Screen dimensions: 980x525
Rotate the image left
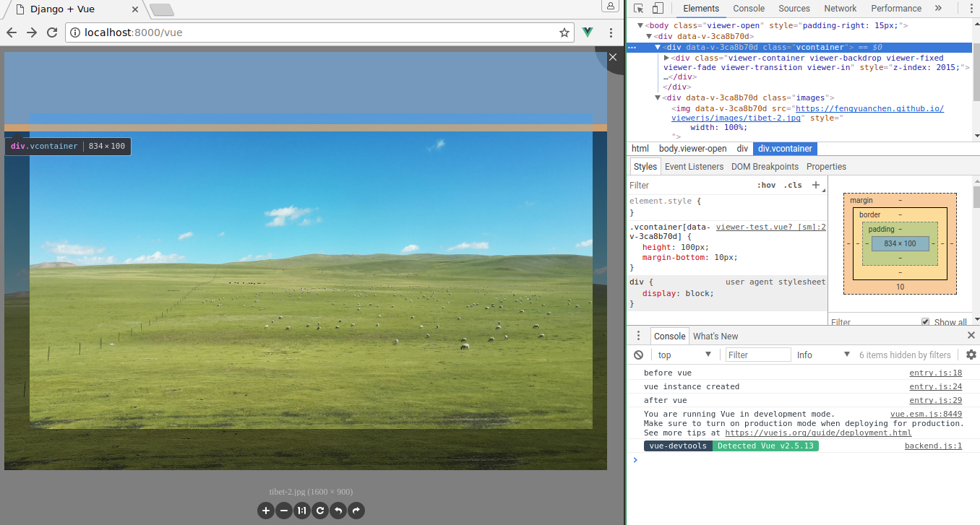pyautogui.click(x=338, y=511)
